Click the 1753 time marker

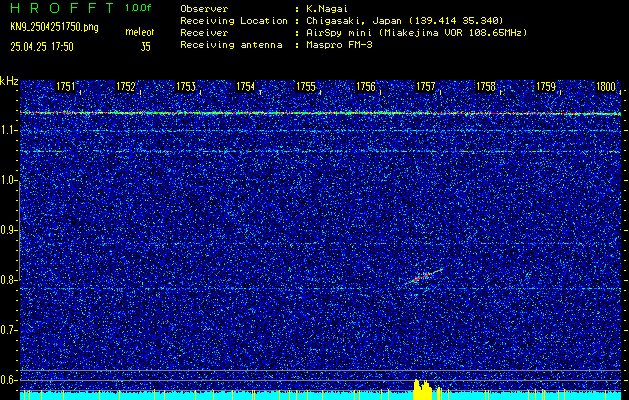click(x=186, y=87)
